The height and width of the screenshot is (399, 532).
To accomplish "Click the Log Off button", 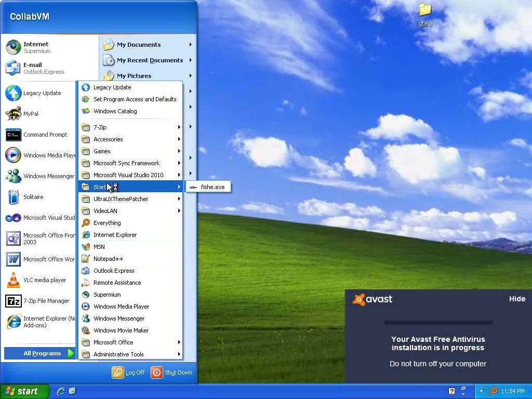I will point(129,373).
